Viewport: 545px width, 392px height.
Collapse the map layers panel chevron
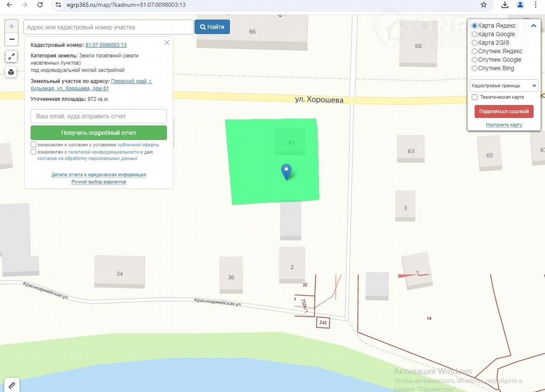click(x=534, y=26)
